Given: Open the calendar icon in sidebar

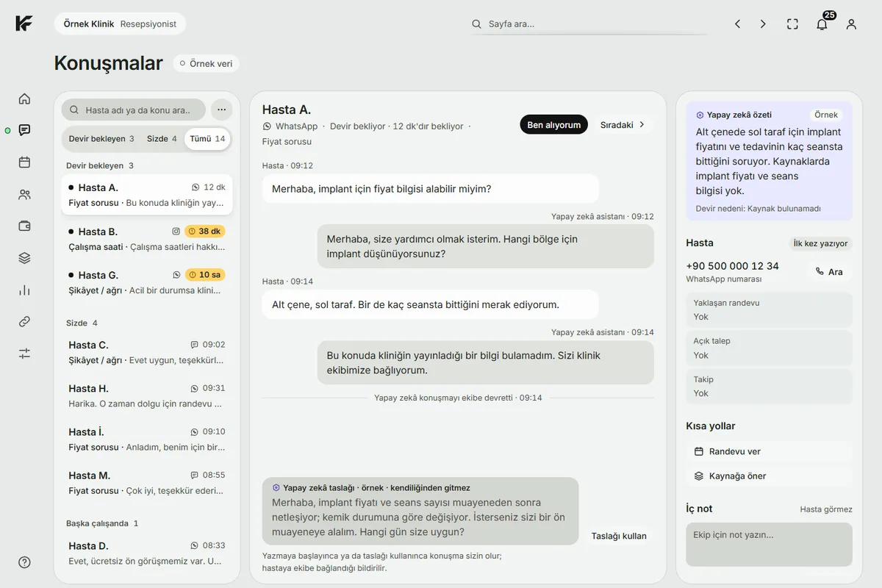Looking at the screenshot, I should click(x=24, y=162).
